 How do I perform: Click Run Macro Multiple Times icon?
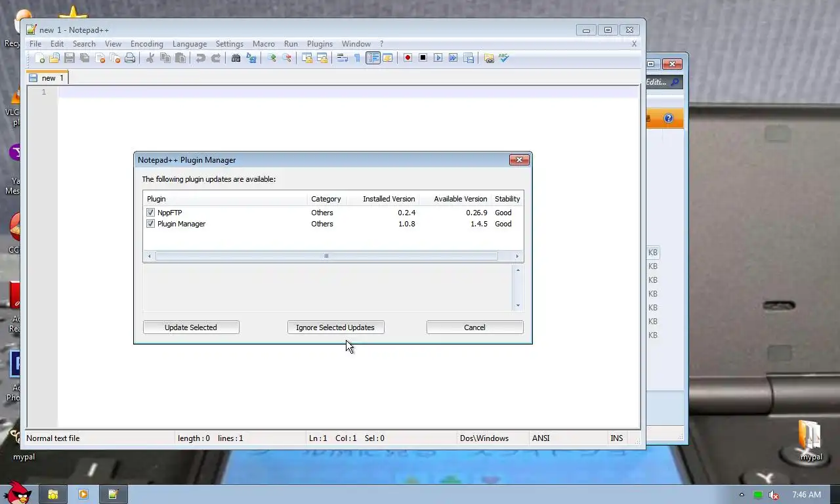pyautogui.click(x=453, y=58)
